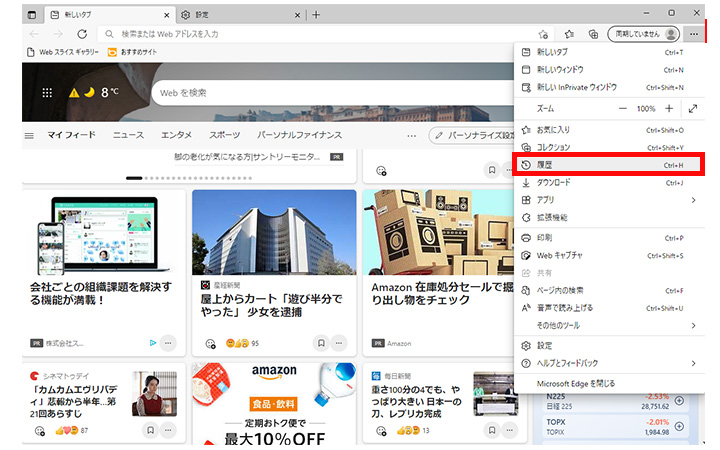Click the plus beside N225 stock
This screenshot has width=720, height=450.
679,401
